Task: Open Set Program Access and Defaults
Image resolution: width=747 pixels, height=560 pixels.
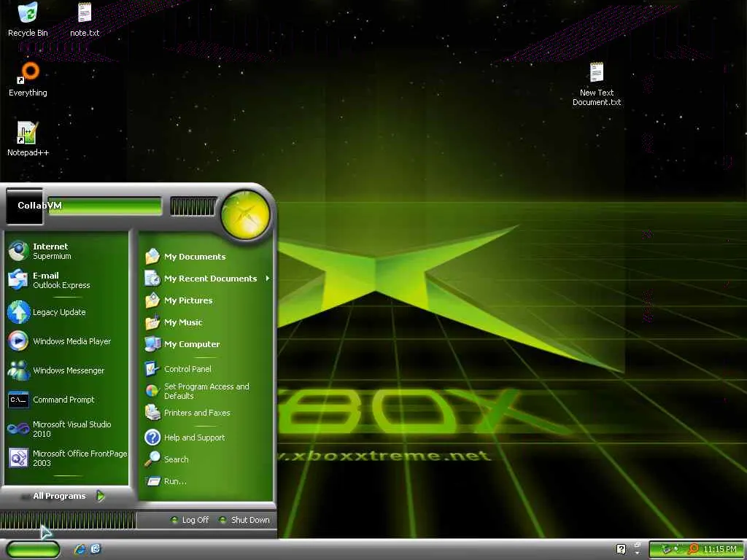Action: 206,391
